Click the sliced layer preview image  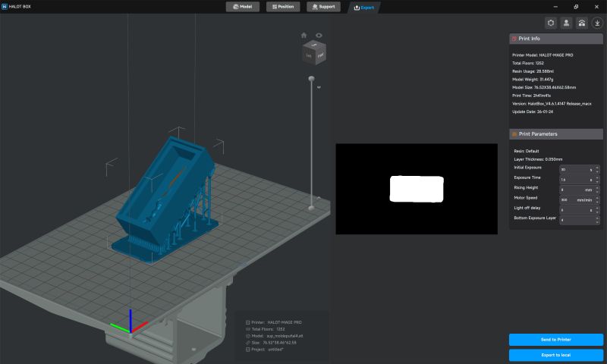tap(417, 189)
